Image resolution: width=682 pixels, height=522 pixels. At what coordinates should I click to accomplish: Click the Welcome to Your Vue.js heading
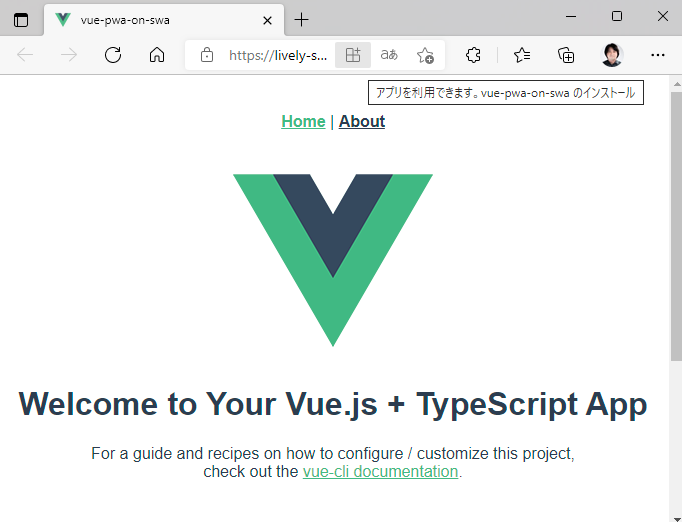[333, 405]
